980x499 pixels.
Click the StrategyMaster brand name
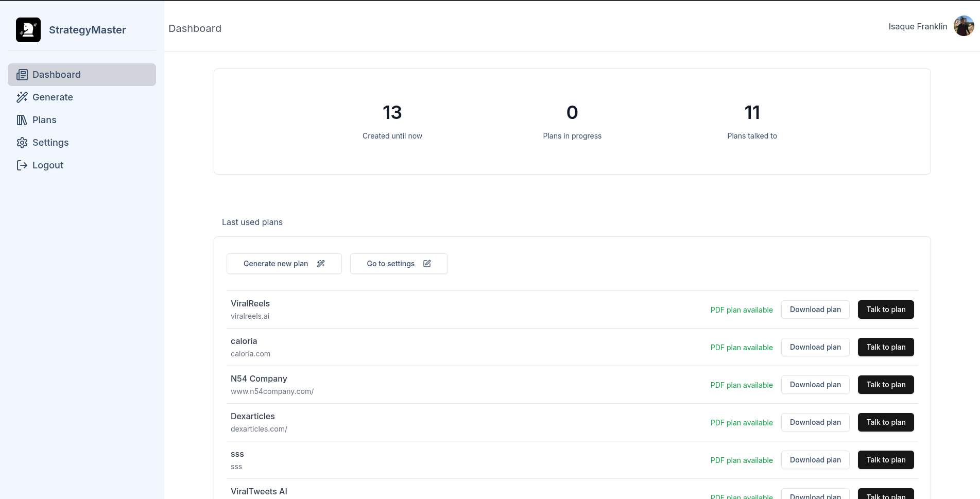point(88,30)
